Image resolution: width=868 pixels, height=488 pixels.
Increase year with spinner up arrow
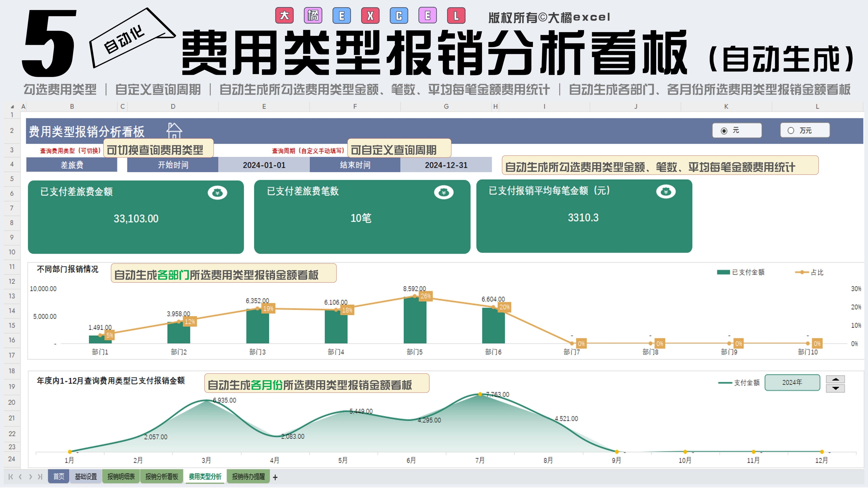835,379
